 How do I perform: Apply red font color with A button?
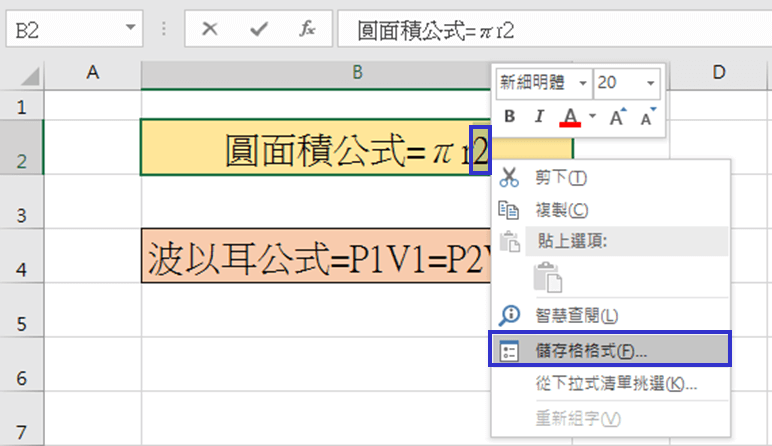(x=570, y=117)
